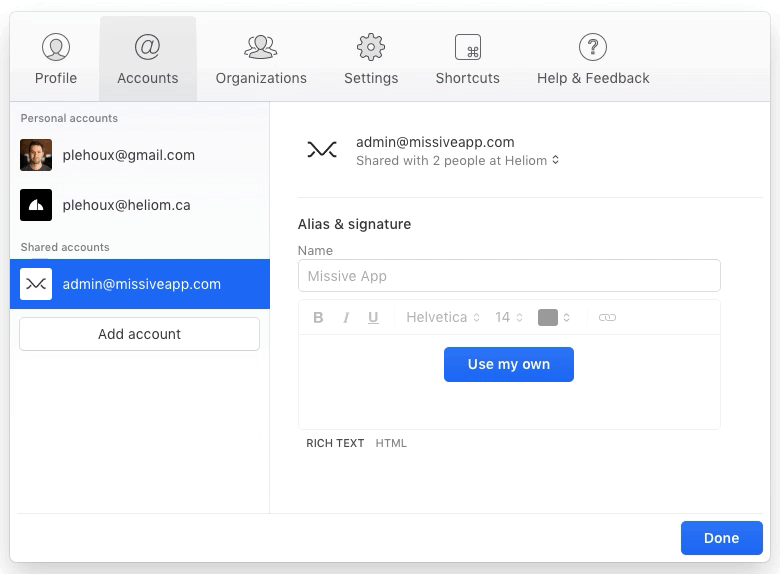Click the Name field showing Missive App
This screenshot has width=780, height=574.
[x=509, y=276]
